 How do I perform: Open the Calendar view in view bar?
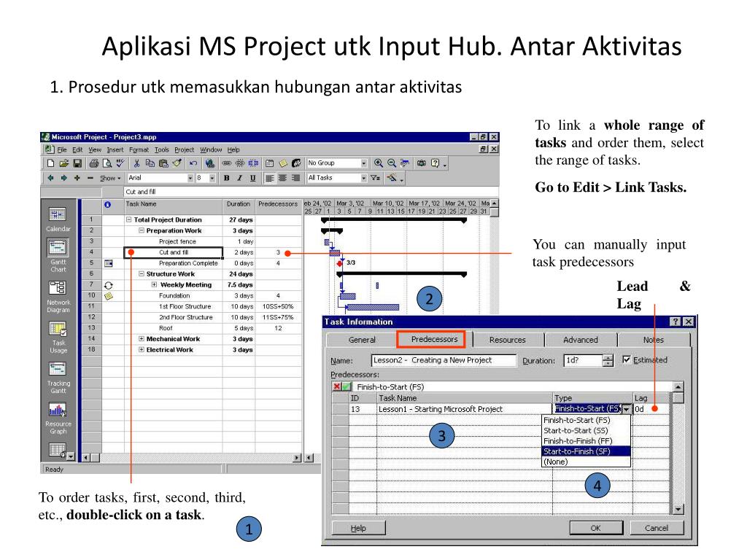click(58, 219)
